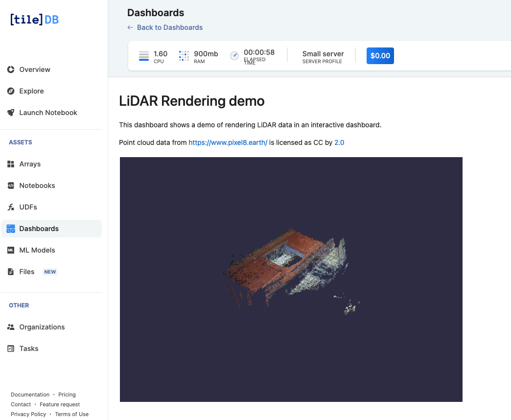Image resolution: width=511 pixels, height=420 pixels.
Task: Open the ML Models sidebar icon
Action: click(10, 250)
